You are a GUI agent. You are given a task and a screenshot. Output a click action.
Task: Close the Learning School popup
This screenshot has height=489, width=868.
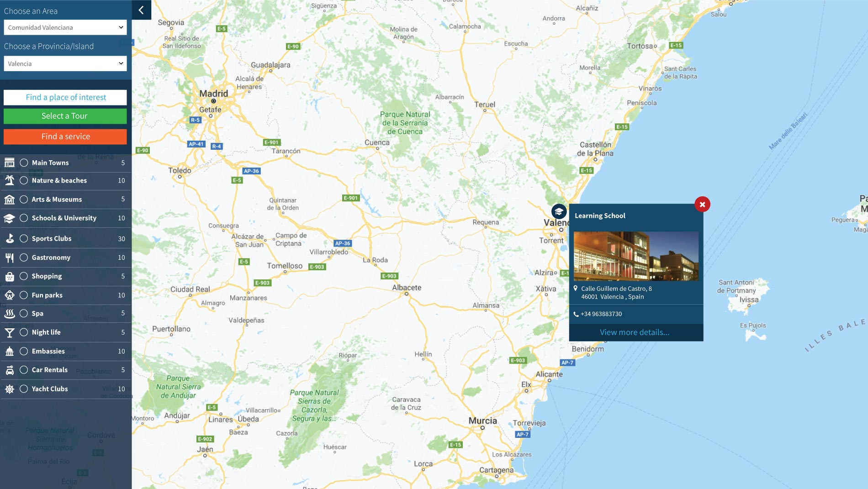click(702, 205)
